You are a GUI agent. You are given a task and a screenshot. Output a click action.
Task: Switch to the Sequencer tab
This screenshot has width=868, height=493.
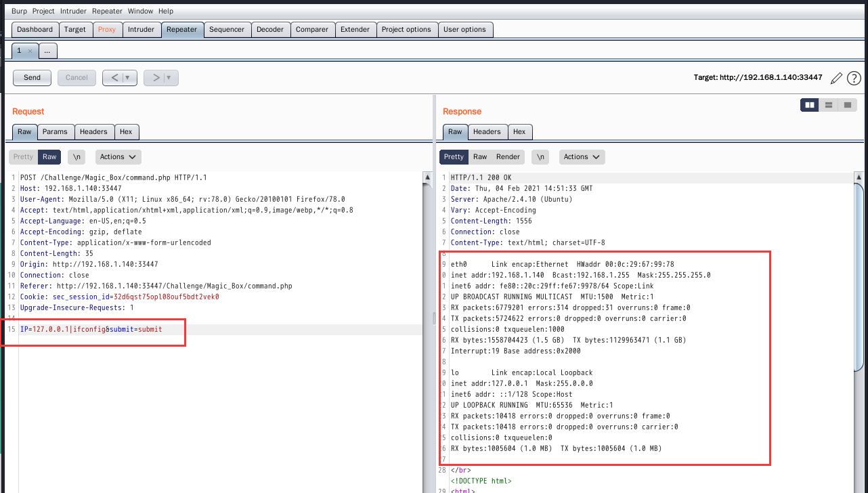(x=227, y=30)
